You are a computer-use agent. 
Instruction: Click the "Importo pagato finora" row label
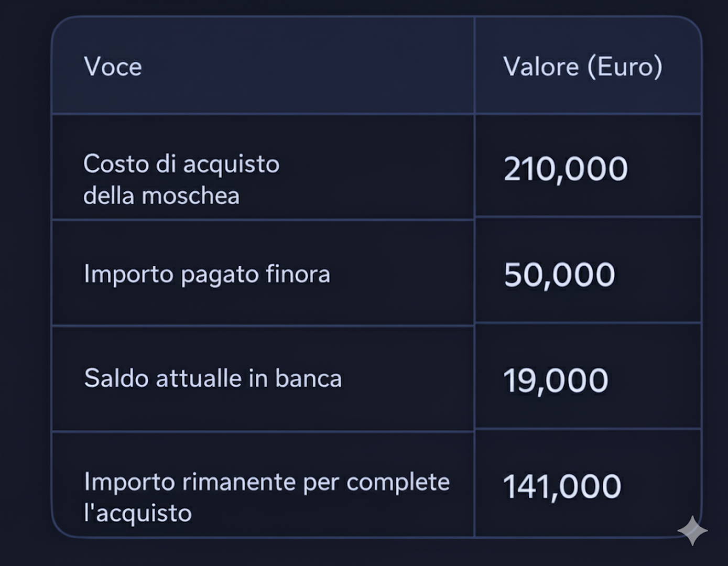point(207,274)
